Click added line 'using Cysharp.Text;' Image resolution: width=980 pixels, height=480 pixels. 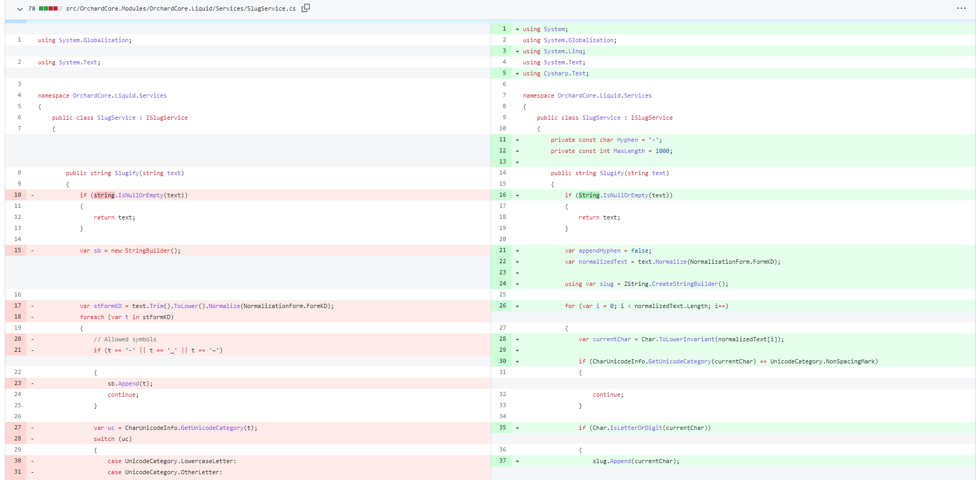555,73
